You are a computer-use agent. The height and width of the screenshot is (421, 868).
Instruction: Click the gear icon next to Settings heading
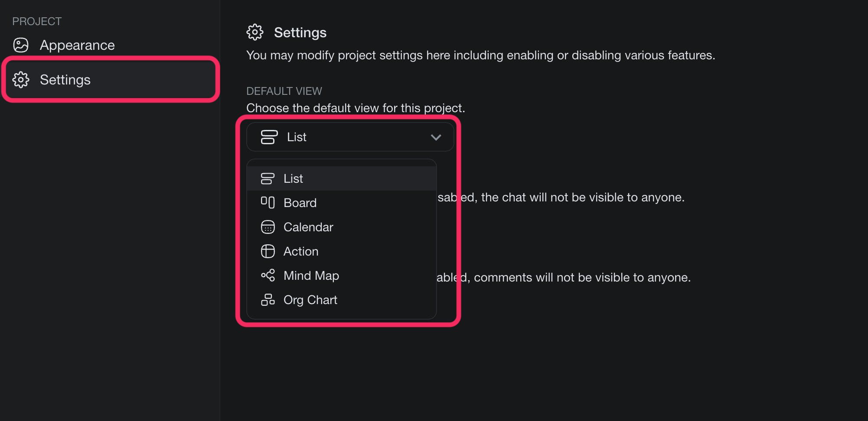(255, 32)
